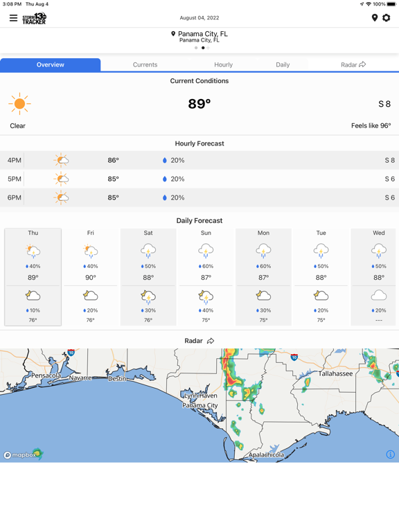The height and width of the screenshot is (532, 399).
Task: Tap Sat night storm icon
Action: (x=148, y=297)
